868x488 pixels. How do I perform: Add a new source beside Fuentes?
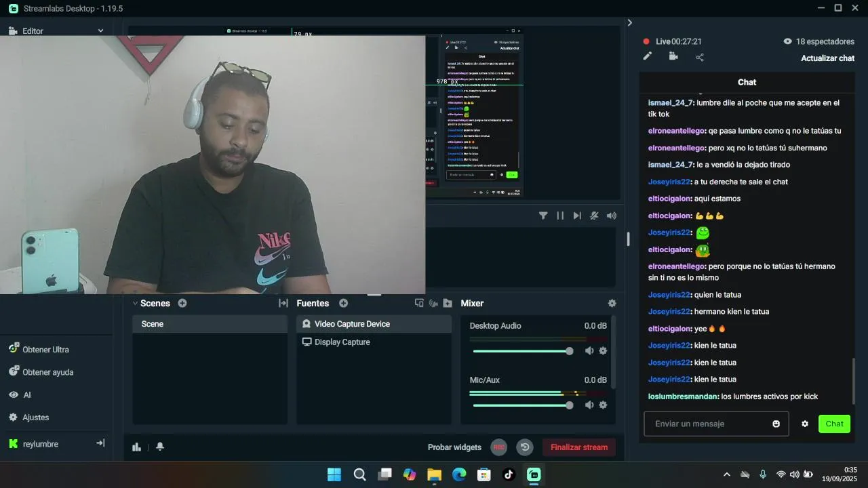[343, 303]
